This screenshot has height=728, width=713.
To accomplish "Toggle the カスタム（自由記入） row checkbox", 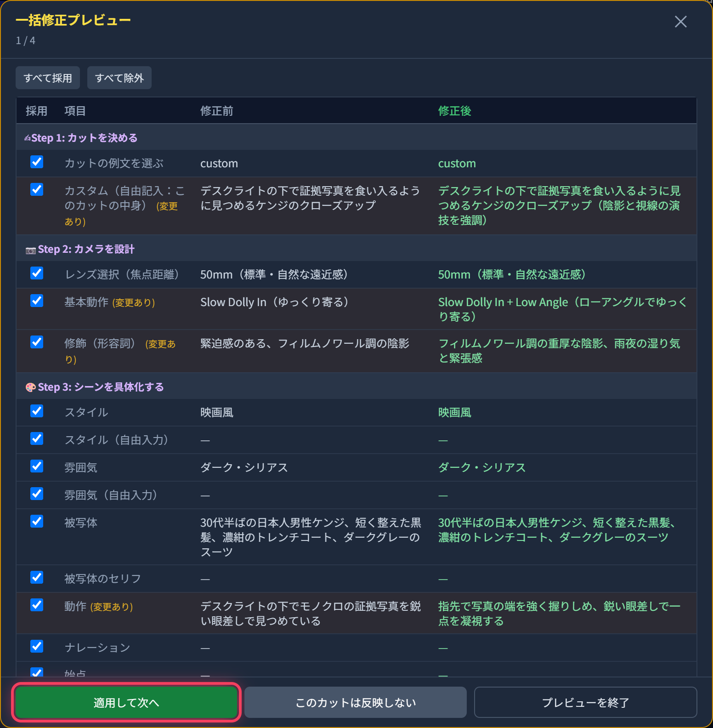I will 37,189.
